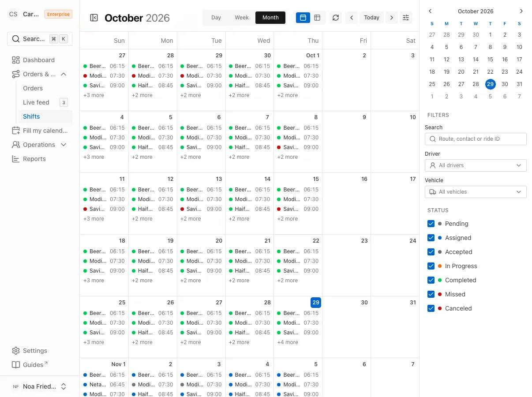Open Thursday 8 Savi... 09:00 shift
The width and height of the screenshot is (532, 397).
(298, 147)
